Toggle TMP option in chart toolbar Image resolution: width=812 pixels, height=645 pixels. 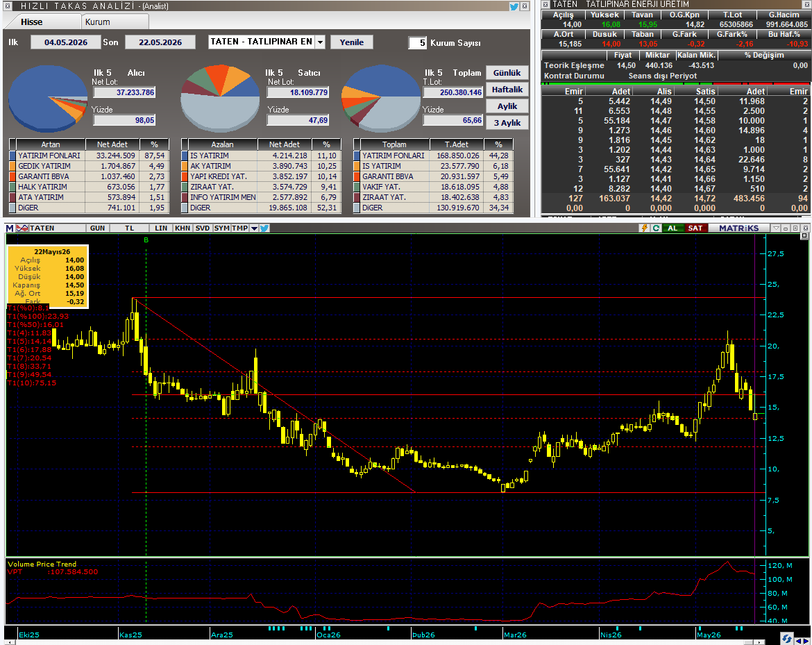coord(239,228)
